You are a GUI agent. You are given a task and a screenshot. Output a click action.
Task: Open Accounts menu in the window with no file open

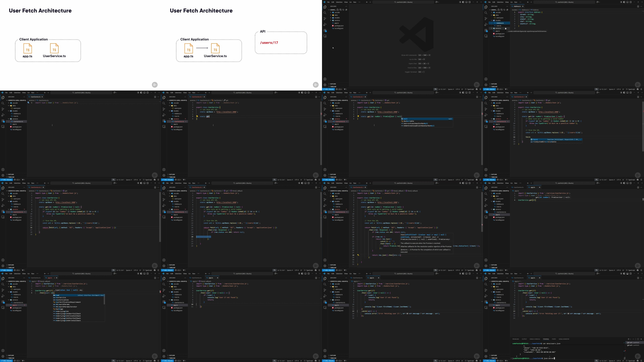[325, 79]
